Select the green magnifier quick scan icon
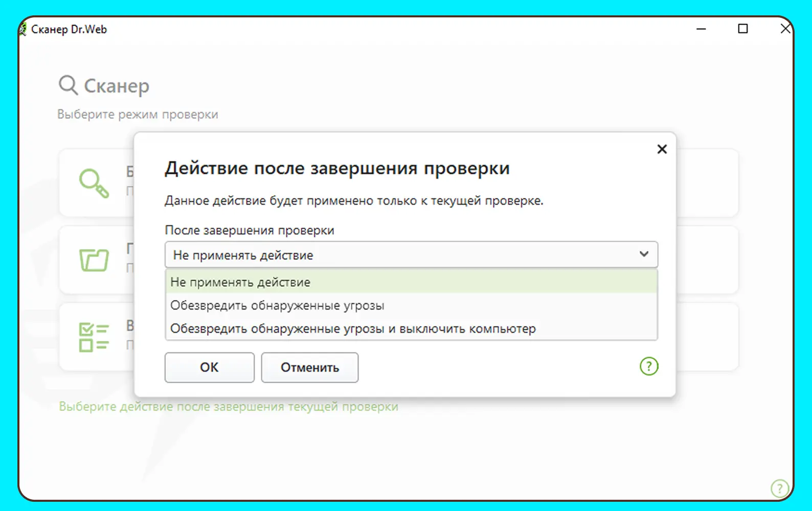This screenshot has width=812, height=511. [x=94, y=183]
